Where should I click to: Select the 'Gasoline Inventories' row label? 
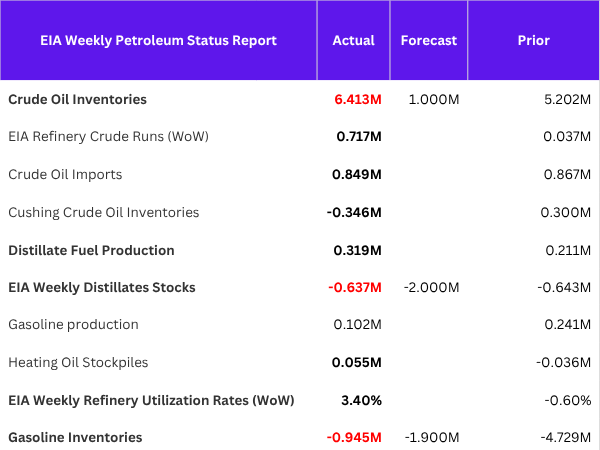(75, 437)
